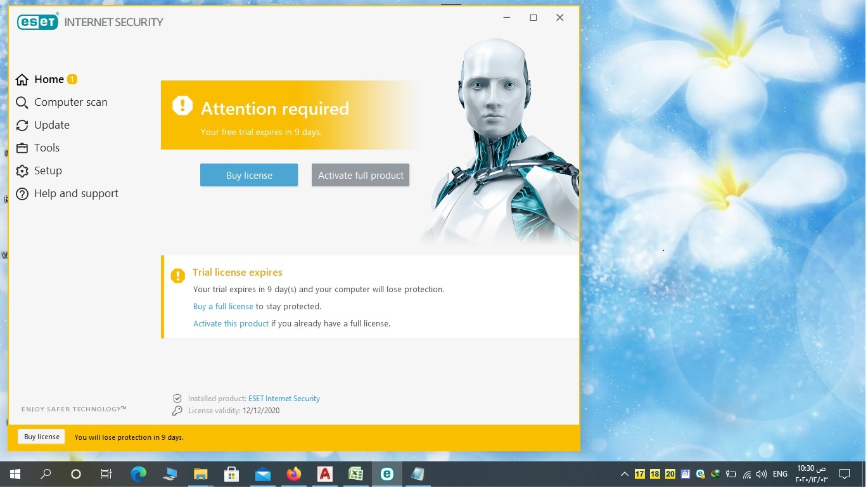Launch Firefox from the taskbar
Viewport: 868px width, 488px height.
coord(294,474)
